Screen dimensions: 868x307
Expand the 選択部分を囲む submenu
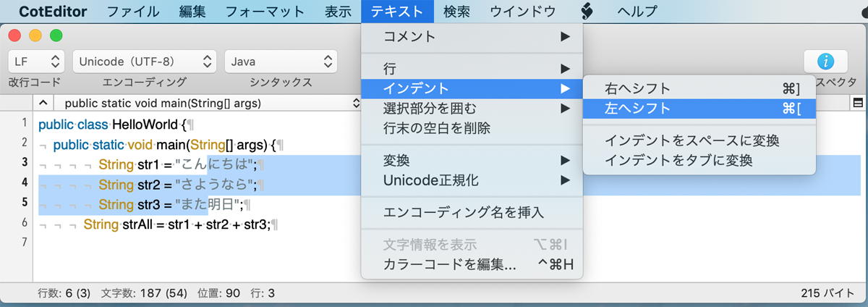472,109
